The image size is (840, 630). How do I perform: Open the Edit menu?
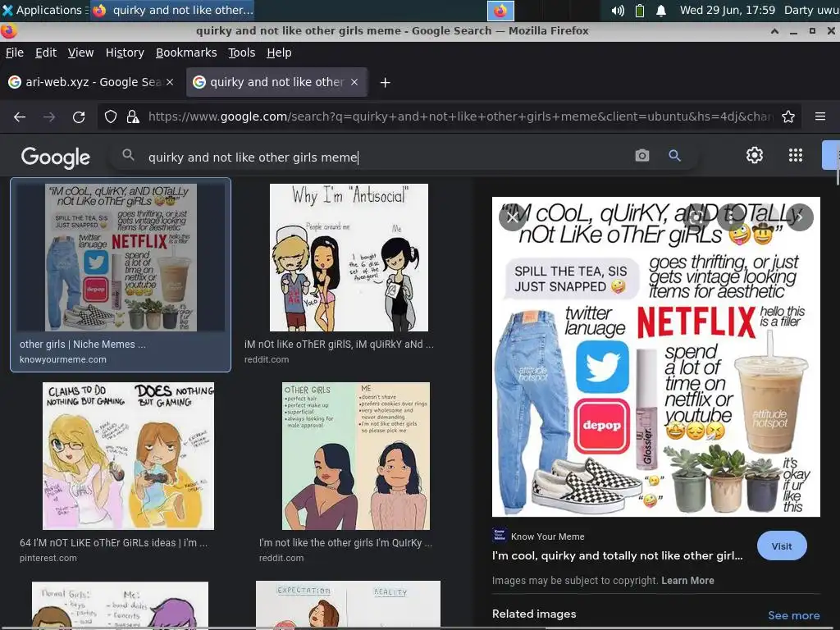(x=46, y=52)
